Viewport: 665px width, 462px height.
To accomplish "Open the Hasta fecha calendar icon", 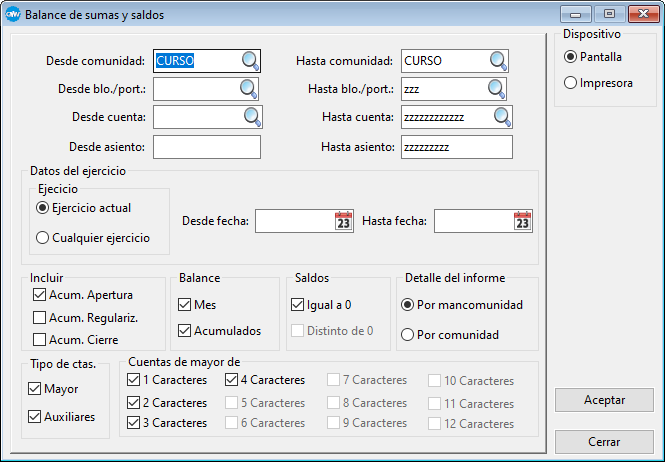I will tap(522, 221).
